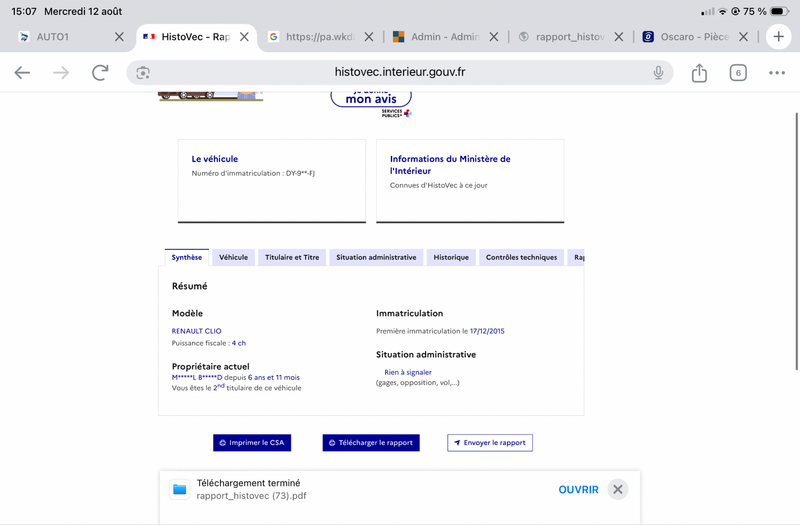This screenshot has height=525, width=800.
Task: Open the camera search icon in address bar
Action: 143,73
